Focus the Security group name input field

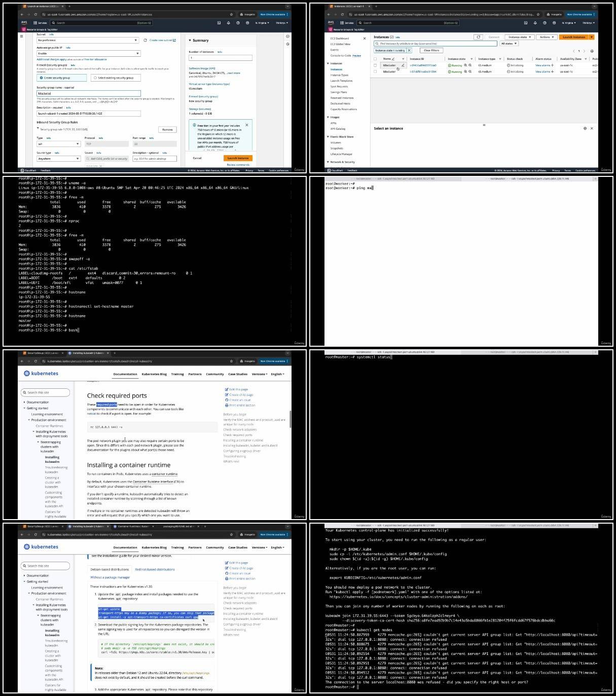[x=88, y=93]
